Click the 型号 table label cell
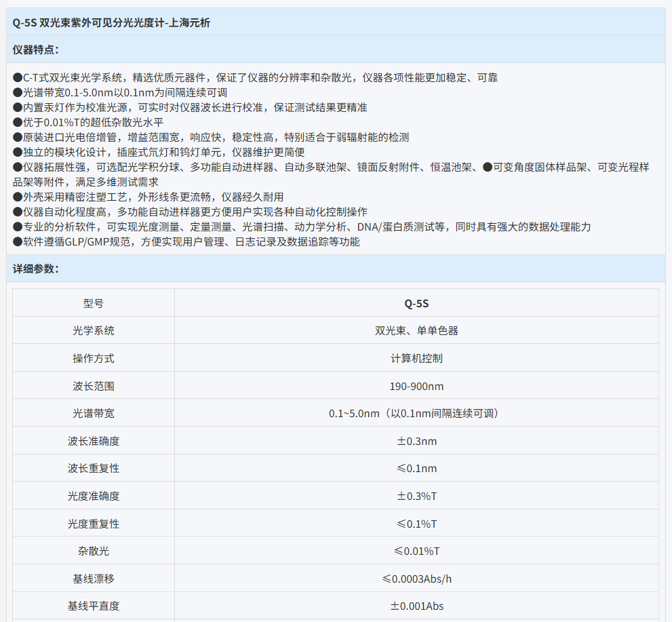This screenshot has width=672, height=622. 94,303
